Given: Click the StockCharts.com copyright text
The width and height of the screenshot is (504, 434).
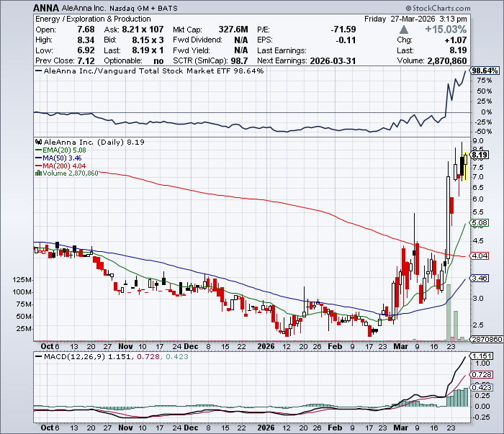Looking at the screenshot, I should click(x=438, y=8).
